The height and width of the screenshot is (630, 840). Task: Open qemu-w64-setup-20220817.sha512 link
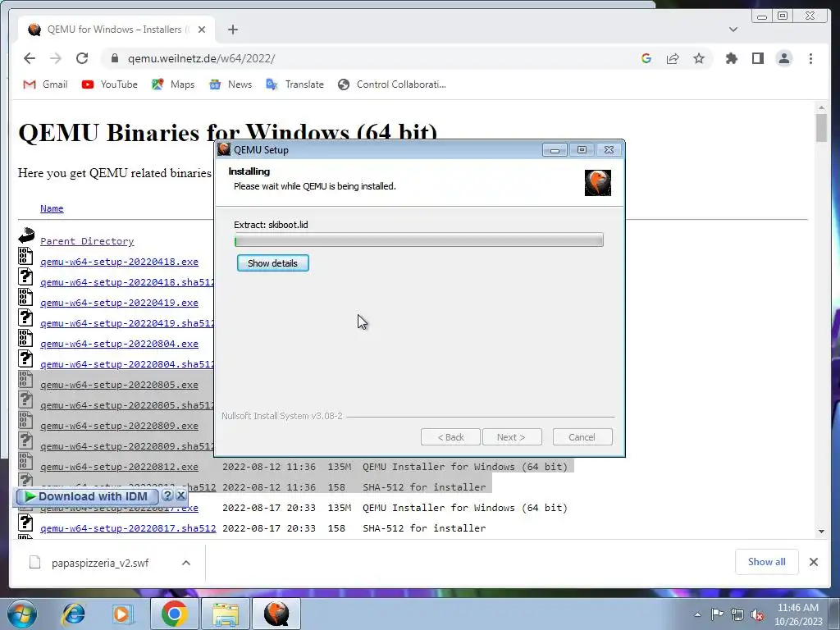pos(128,528)
